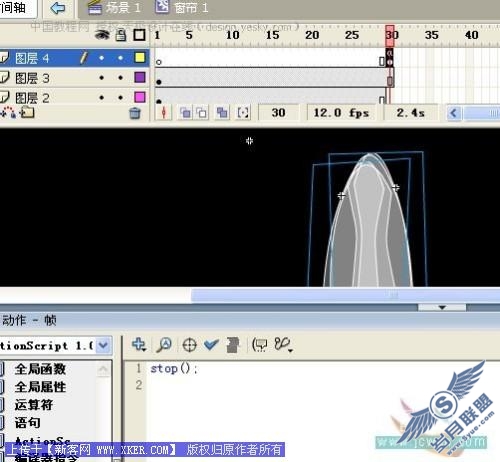Screen dimensions: 500x462
Task: Switch to Scene 1 (场景 1) in breadcrumb
Action: 114,7
